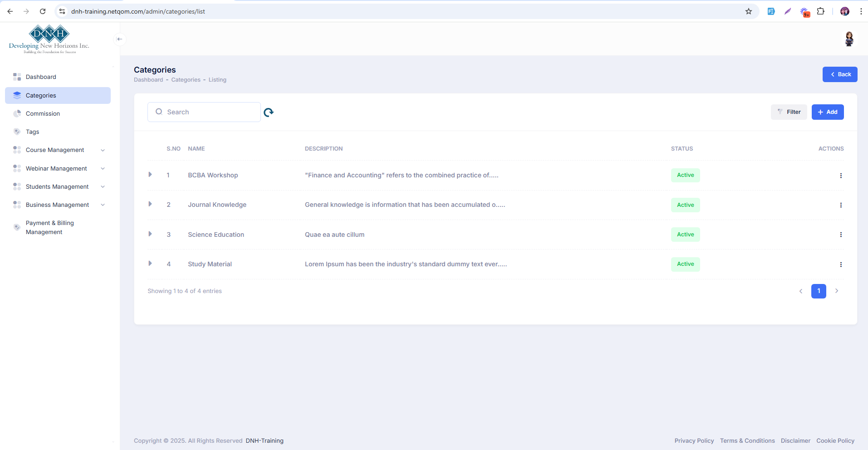Click the purple feather extension icon
This screenshot has height=450, width=868.
pyautogui.click(x=788, y=11)
